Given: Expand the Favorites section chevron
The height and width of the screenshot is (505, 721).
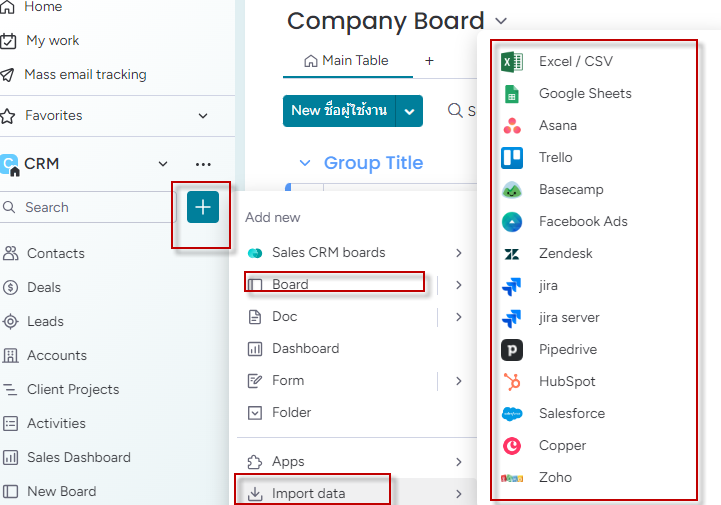Looking at the screenshot, I should click(203, 115).
